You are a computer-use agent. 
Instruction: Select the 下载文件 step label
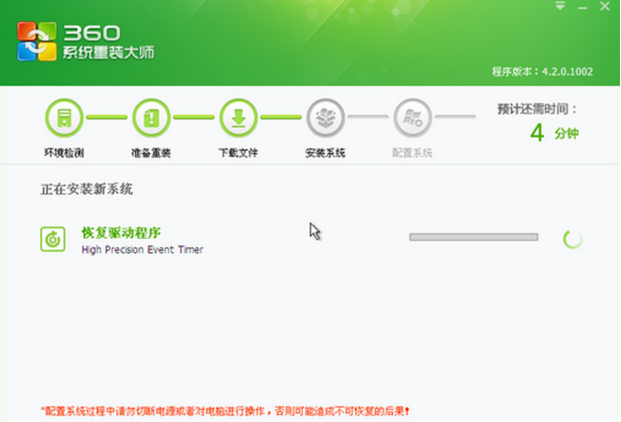pyautogui.click(x=238, y=154)
